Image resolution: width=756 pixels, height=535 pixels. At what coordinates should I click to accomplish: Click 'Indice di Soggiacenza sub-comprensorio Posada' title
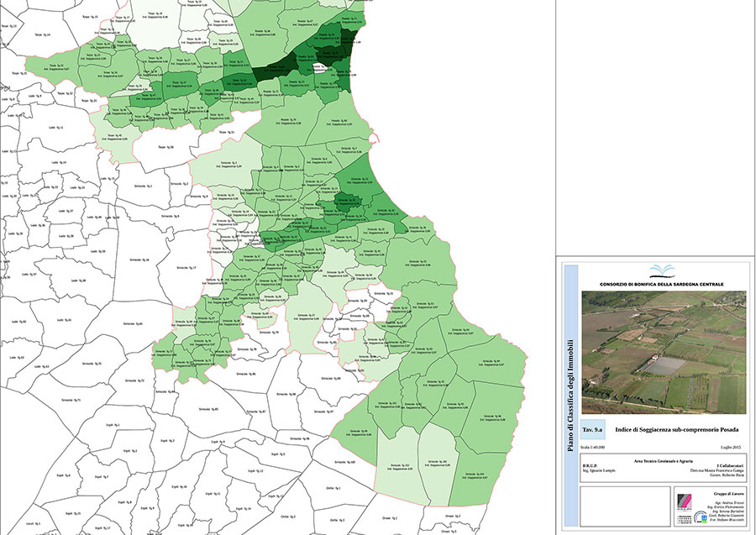click(676, 429)
